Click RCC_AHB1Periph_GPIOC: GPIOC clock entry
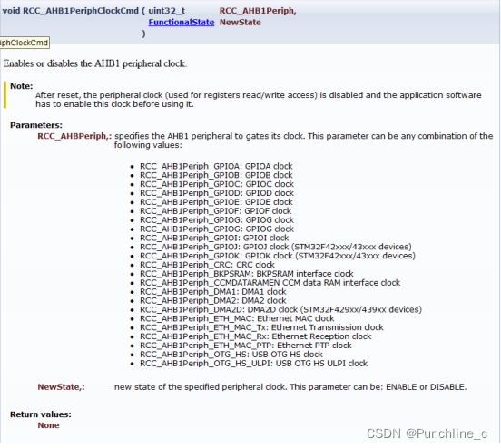Viewport: 501px width, 448px height. 217,184
